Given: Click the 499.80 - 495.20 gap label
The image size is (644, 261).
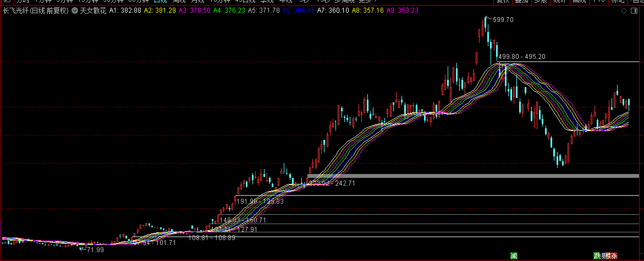Looking at the screenshot, I should [522, 57].
